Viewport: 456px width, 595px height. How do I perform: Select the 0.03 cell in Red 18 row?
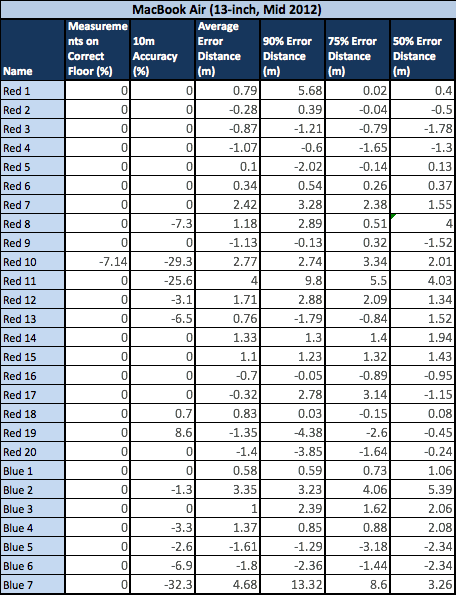point(292,413)
